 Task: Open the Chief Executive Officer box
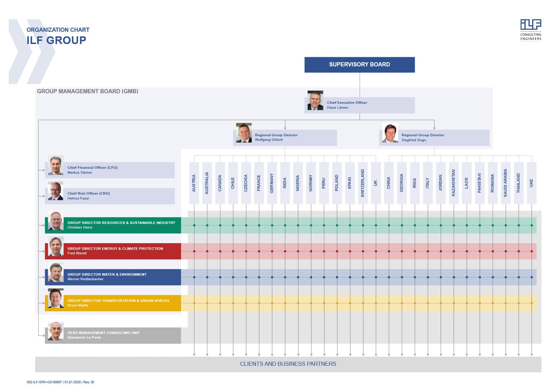tap(360, 105)
